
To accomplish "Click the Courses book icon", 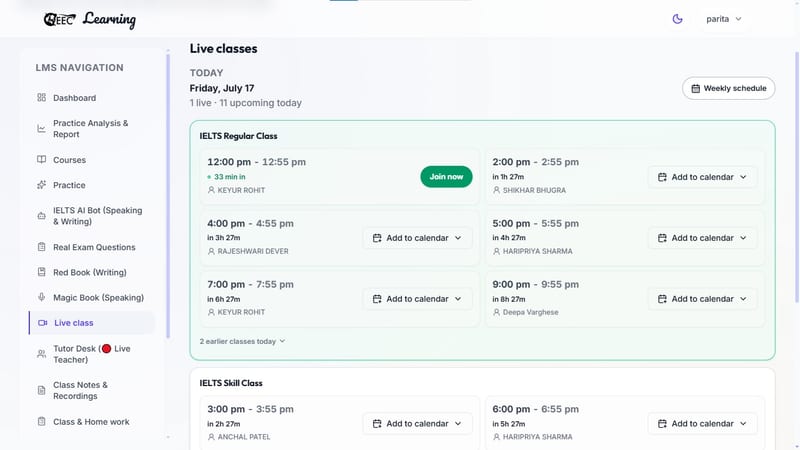I will [x=41, y=160].
